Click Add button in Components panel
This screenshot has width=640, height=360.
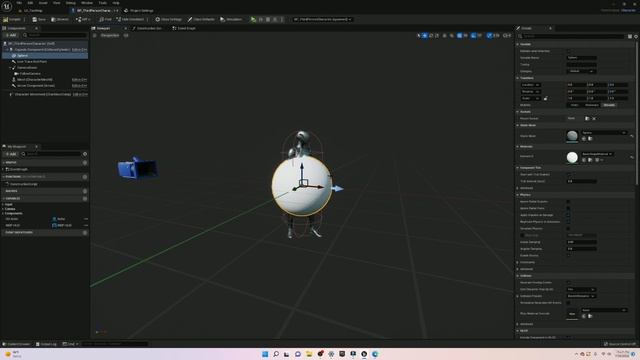click(x=11, y=36)
